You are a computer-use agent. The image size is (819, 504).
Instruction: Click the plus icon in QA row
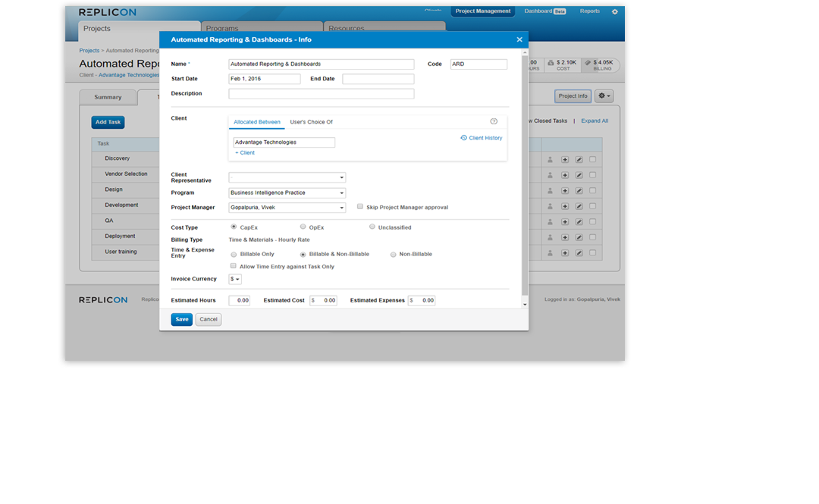point(565,222)
